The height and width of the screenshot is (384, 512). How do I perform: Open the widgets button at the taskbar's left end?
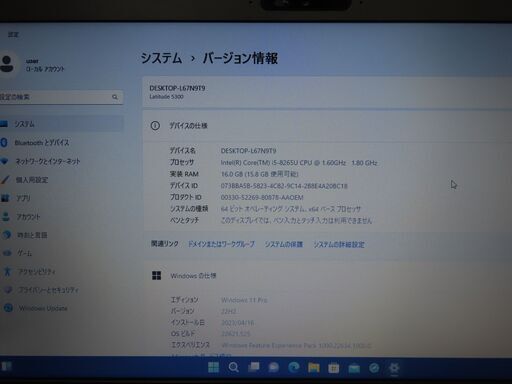(x=6, y=367)
